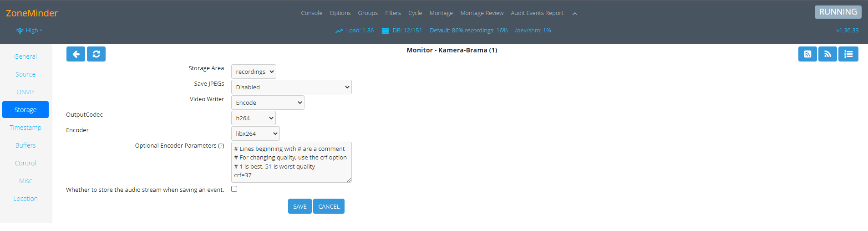Click the Load chart icon
Screen dimensions: 868x231
339,31
